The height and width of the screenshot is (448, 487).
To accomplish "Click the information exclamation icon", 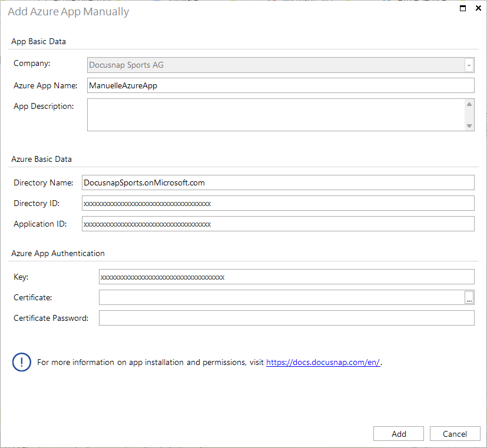I will click(22, 362).
